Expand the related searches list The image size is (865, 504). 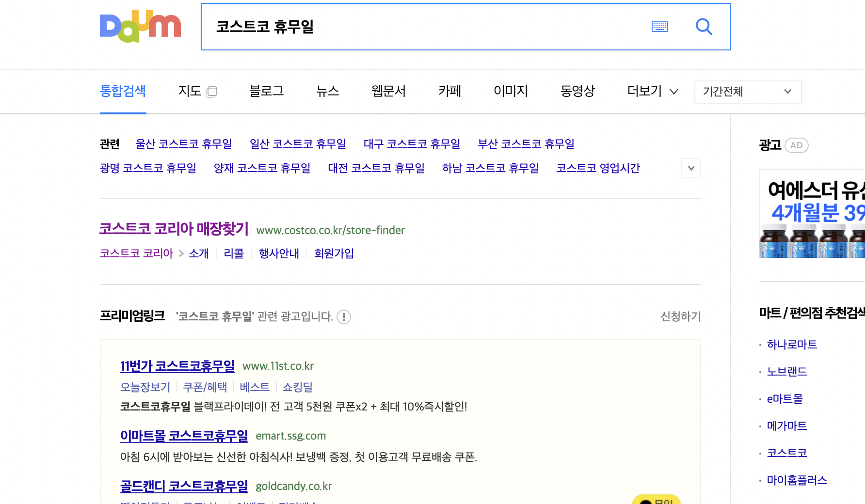[x=691, y=168]
